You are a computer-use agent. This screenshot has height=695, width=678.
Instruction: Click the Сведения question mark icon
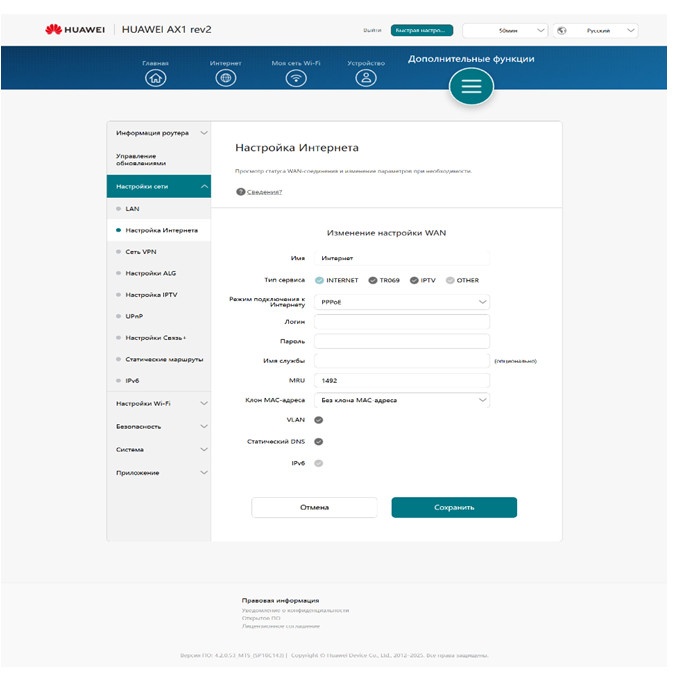(x=241, y=191)
